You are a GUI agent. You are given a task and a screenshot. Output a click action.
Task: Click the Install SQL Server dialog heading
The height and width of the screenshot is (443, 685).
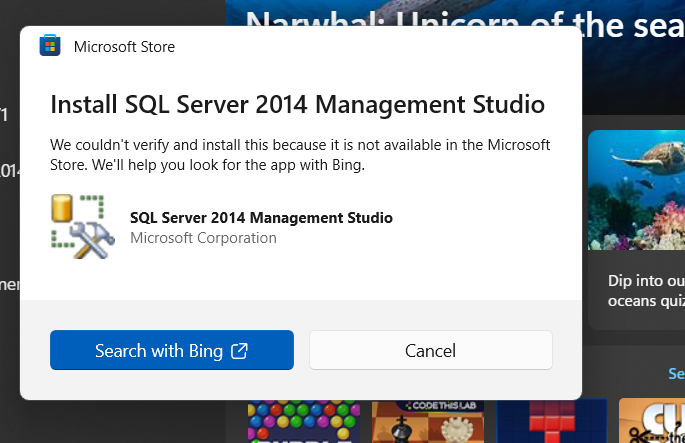coord(297,104)
